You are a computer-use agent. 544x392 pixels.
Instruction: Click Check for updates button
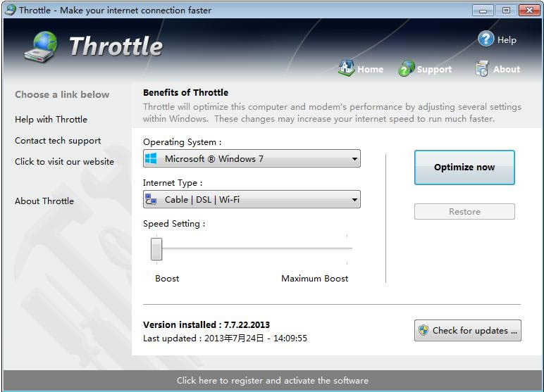tap(467, 330)
